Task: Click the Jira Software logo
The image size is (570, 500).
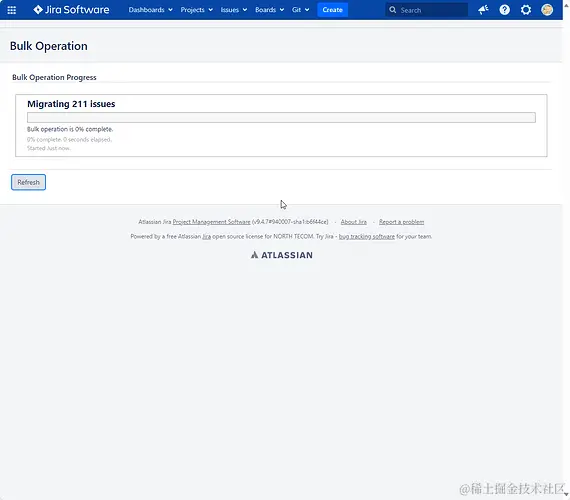Action: (71, 10)
